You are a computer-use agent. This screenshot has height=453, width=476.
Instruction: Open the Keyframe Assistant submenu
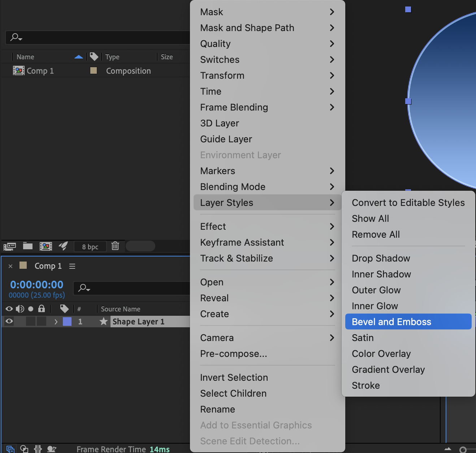[x=268, y=242]
